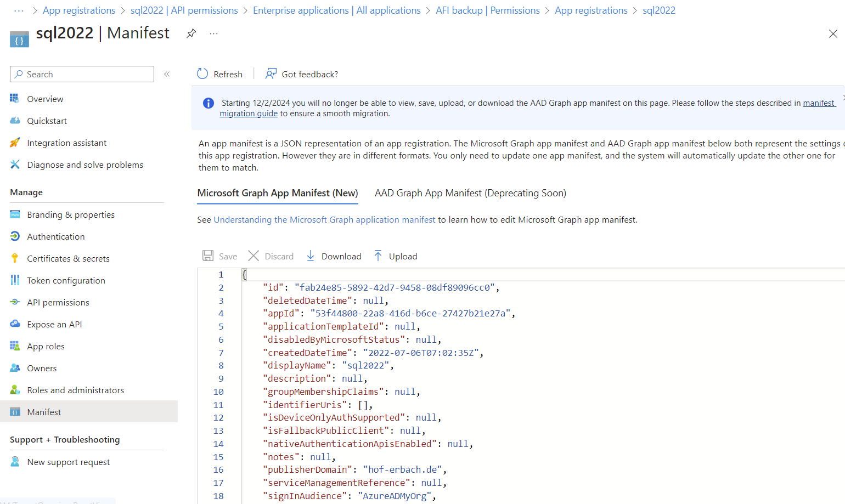
Task: Go to AFI backup | Permissions breadcrumb
Action: pos(488,10)
